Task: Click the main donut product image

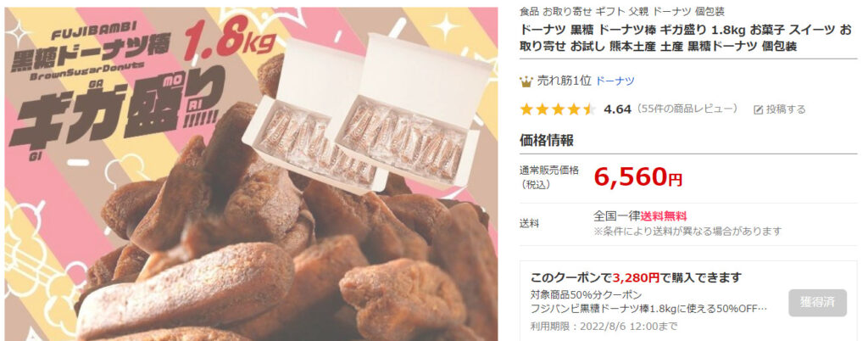Action: (x=251, y=174)
